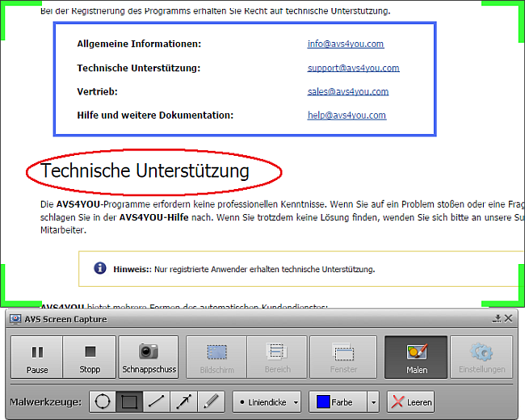Click the AVS Screen Capture title icon

15,319
